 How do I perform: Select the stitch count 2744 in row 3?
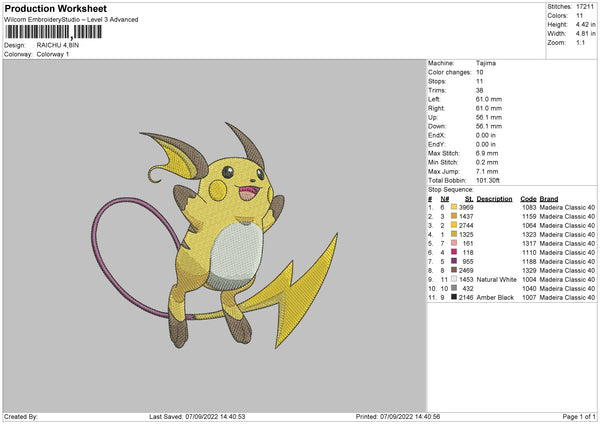[x=466, y=225]
